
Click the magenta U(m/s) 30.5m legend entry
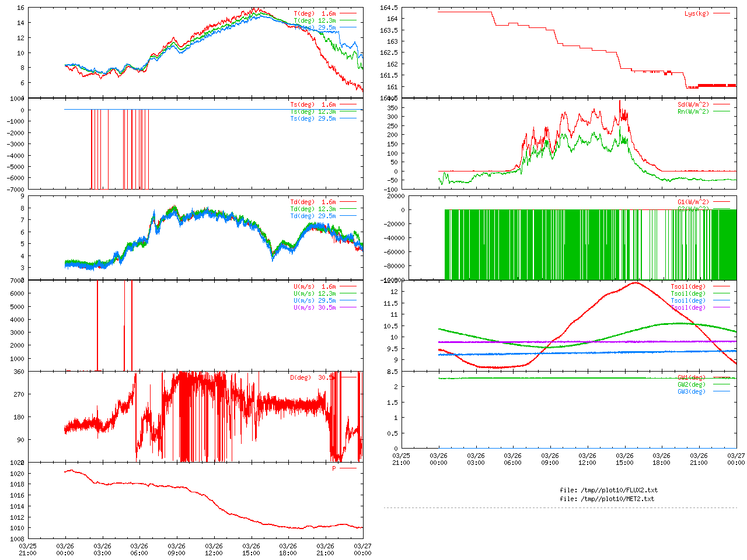tap(315, 307)
